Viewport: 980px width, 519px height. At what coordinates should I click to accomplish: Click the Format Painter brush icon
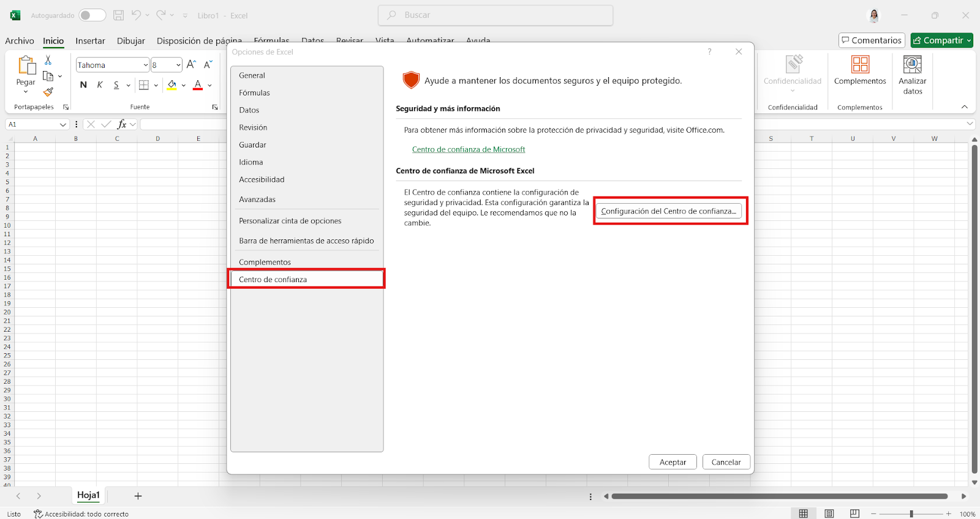[48, 92]
